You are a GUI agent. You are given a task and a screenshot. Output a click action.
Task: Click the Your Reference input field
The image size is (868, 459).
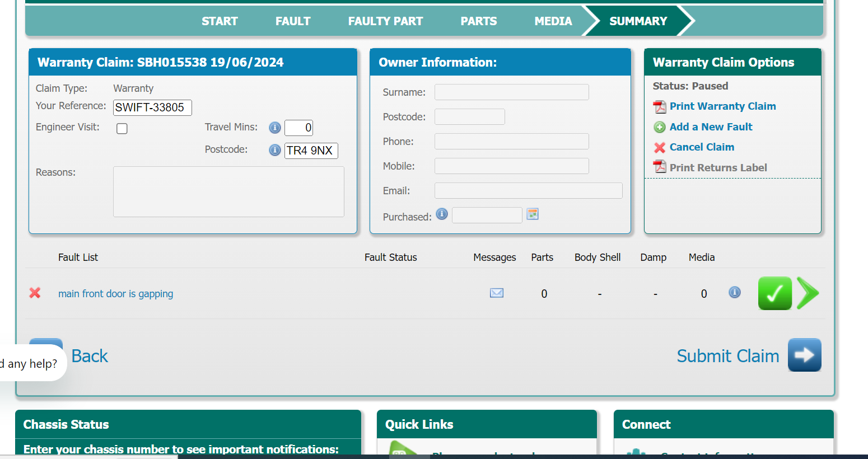(x=152, y=107)
